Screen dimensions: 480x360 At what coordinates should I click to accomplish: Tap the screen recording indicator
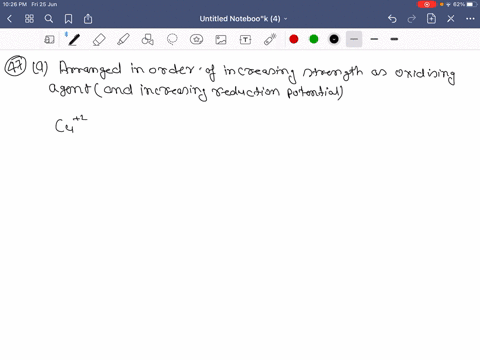(427, 4)
